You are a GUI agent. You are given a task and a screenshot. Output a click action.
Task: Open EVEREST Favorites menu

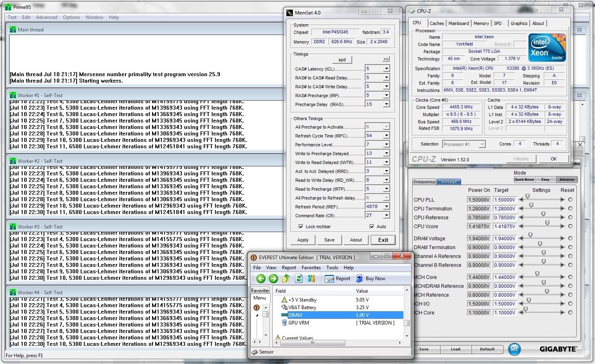tap(311, 268)
